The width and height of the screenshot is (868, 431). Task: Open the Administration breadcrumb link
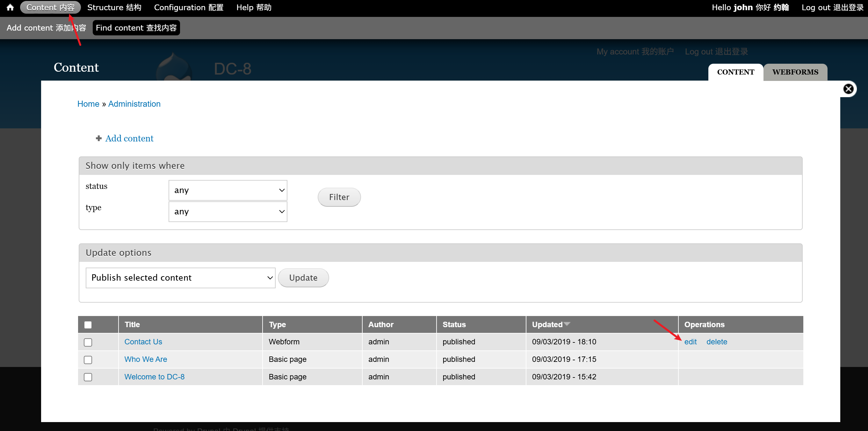click(x=134, y=104)
